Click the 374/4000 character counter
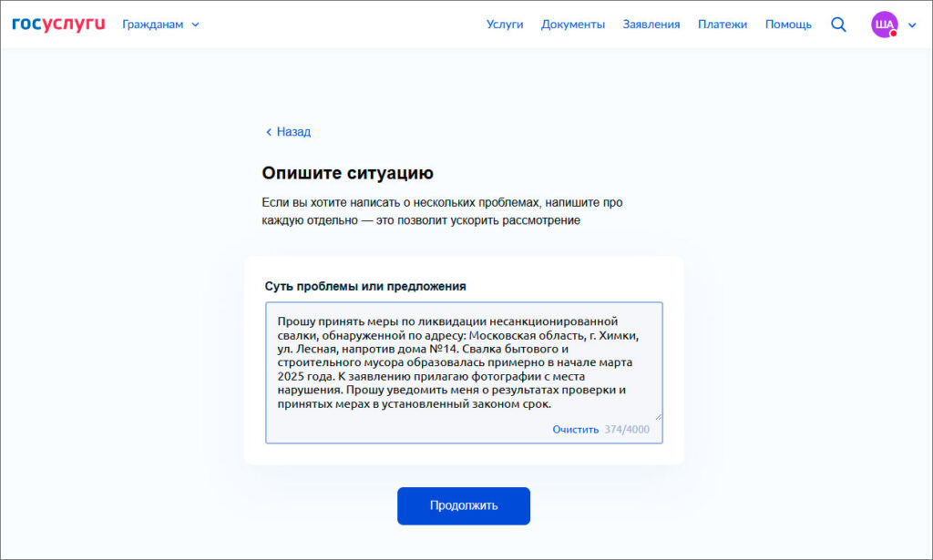Image resolution: width=933 pixels, height=560 pixels. click(627, 430)
